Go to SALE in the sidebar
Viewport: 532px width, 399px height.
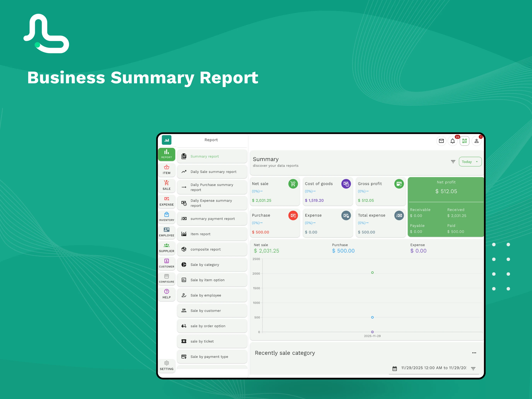(x=166, y=185)
